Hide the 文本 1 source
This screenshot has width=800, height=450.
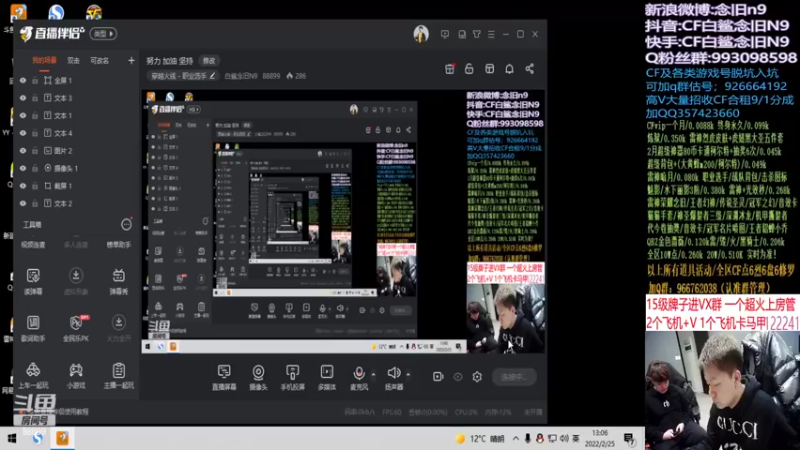23,116
